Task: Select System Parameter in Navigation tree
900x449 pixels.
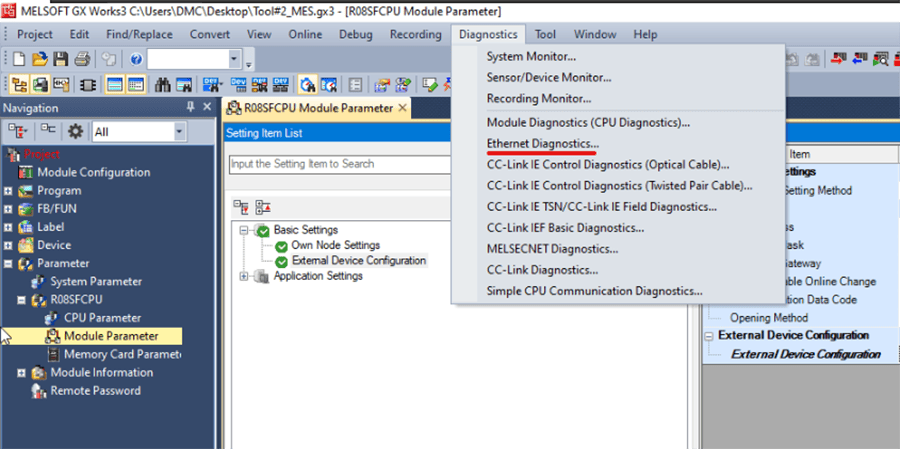Action: point(96,282)
